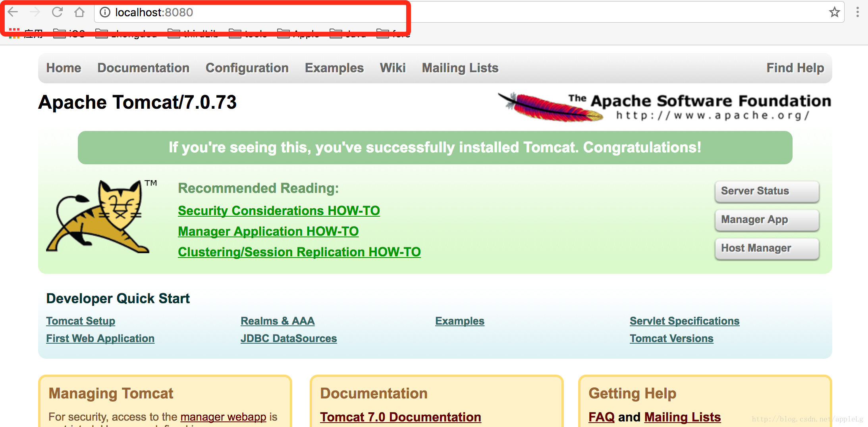Open the Manager App button
This screenshot has width=868, height=427.
[x=767, y=220]
